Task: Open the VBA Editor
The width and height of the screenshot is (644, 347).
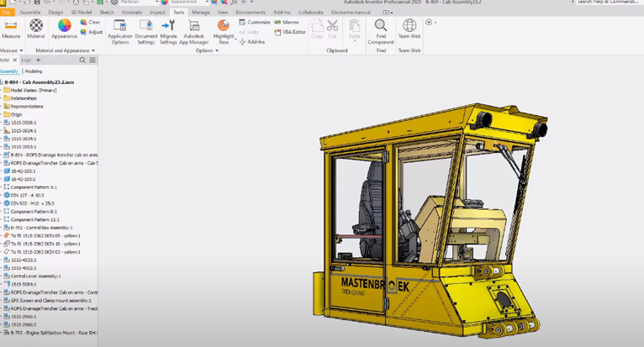Action: click(290, 32)
